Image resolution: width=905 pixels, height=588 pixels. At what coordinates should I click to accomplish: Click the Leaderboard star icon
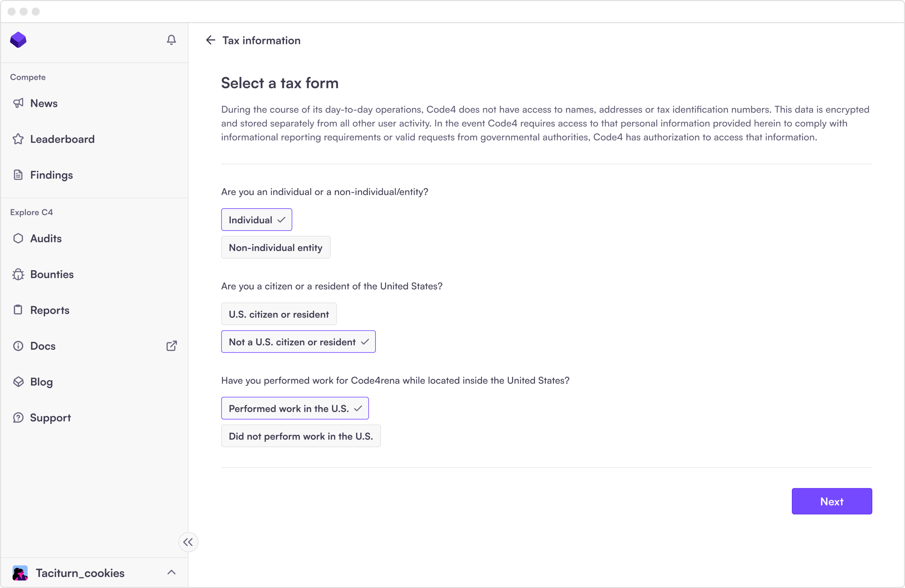(x=18, y=139)
